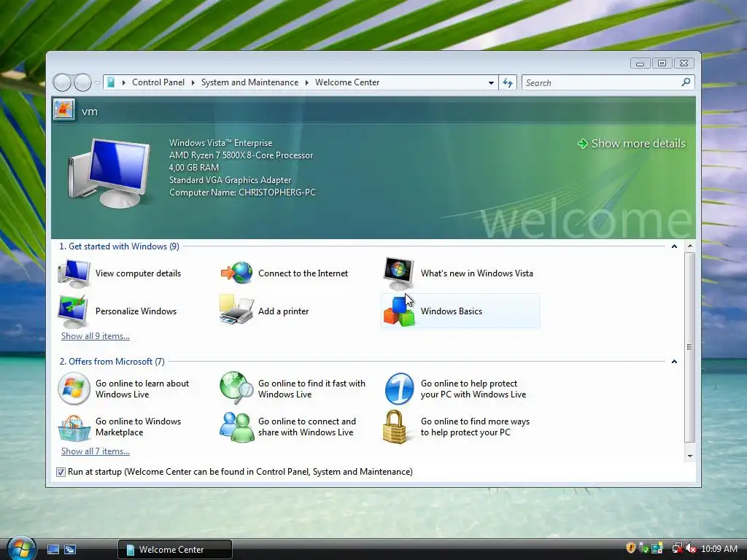Click Show more details link
This screenshot has width=747, height=560.
[632, 144]
